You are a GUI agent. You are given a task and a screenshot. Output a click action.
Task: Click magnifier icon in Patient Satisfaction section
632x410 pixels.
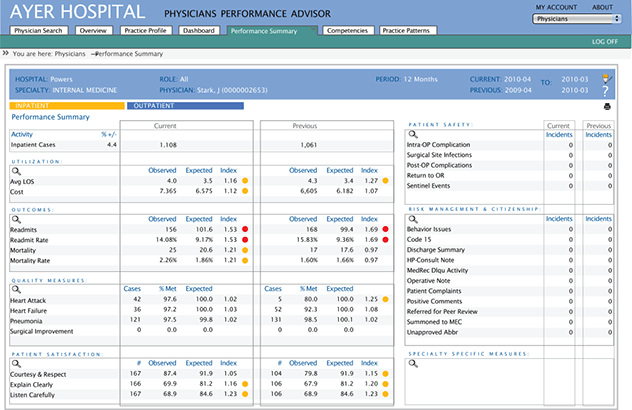pyautogui.click(x=16, y=363)
